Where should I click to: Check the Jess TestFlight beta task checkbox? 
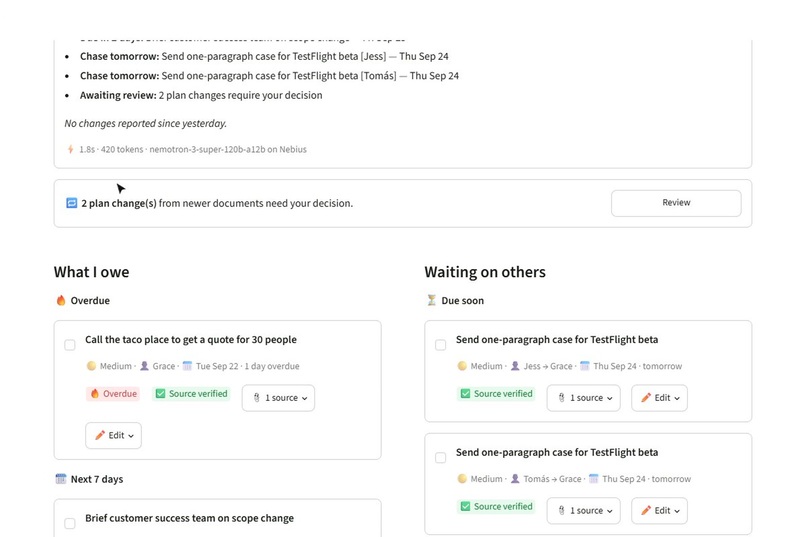click(441, 345)
